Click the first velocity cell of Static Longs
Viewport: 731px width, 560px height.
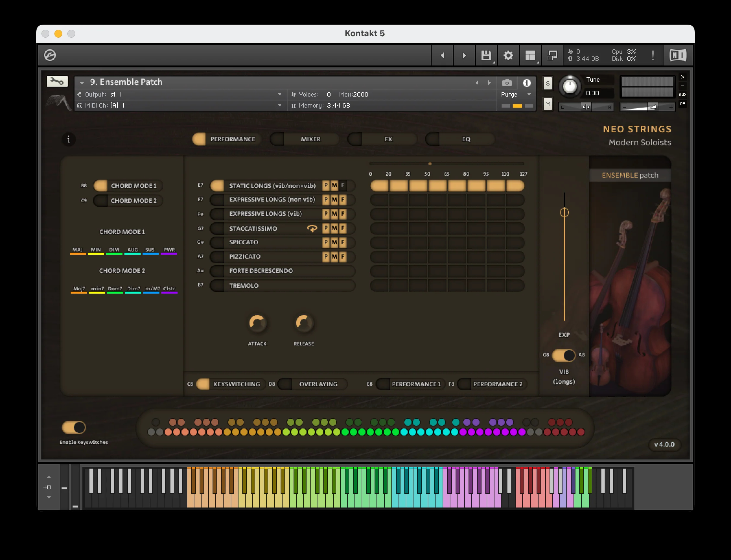379,186
